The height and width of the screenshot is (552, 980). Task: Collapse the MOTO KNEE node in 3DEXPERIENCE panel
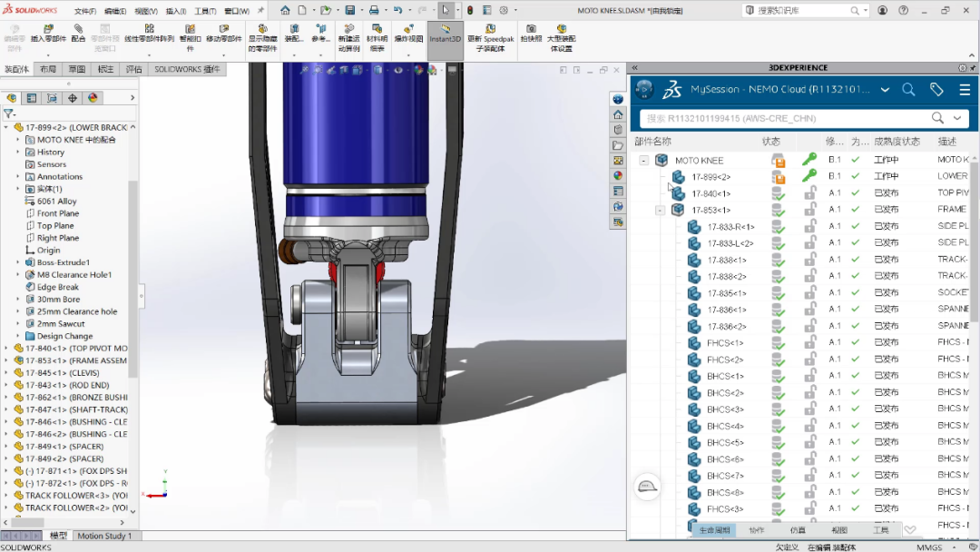click(x=642, y=160)
